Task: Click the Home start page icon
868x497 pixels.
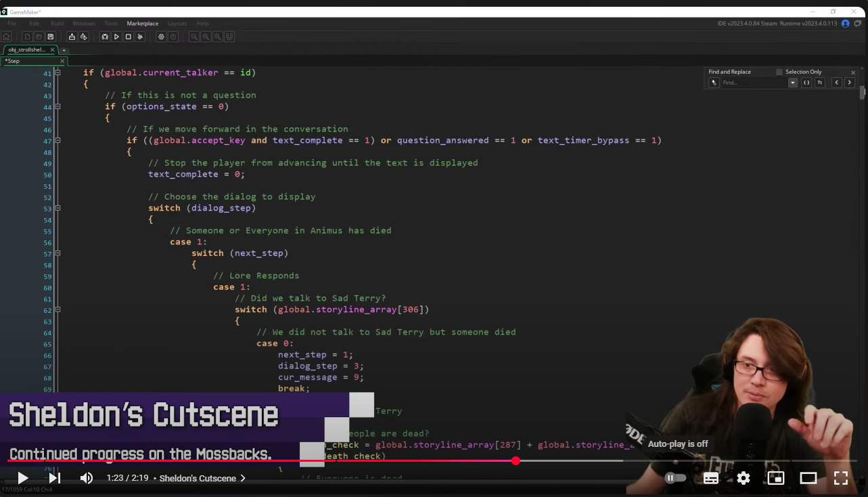Action: [x=7, y=37]
